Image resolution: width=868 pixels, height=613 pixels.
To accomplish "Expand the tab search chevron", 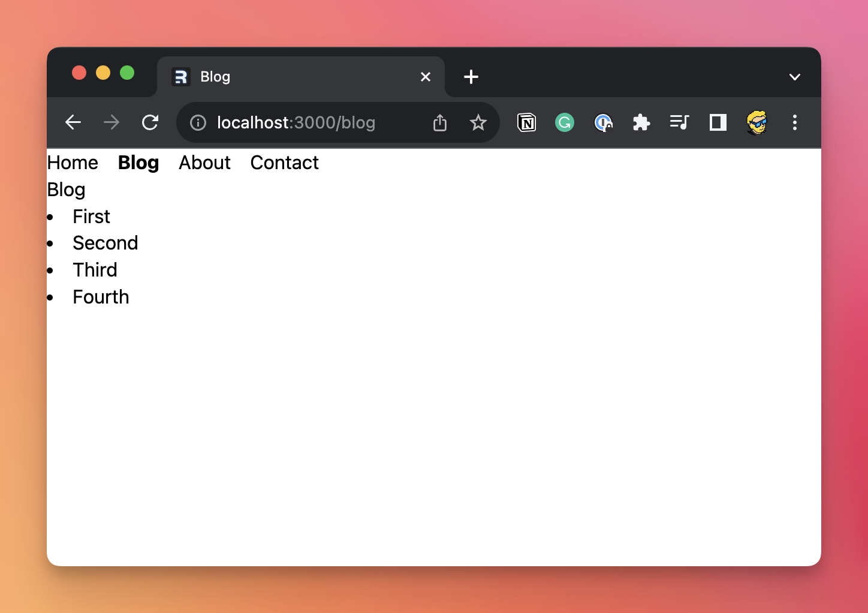I will (x=794, y=77).
